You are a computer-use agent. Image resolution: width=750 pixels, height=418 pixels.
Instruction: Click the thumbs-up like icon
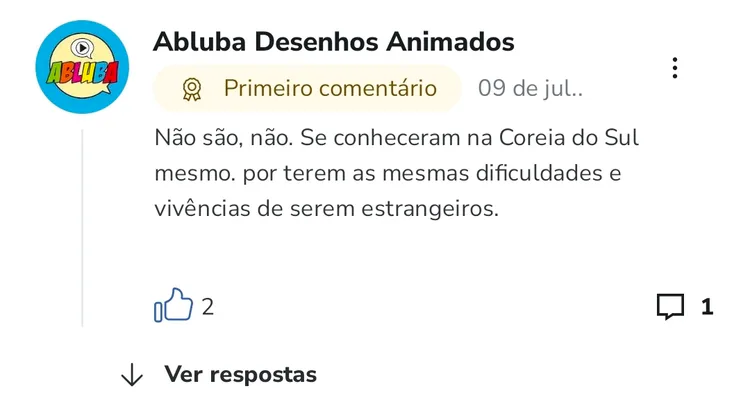(173, 305)
